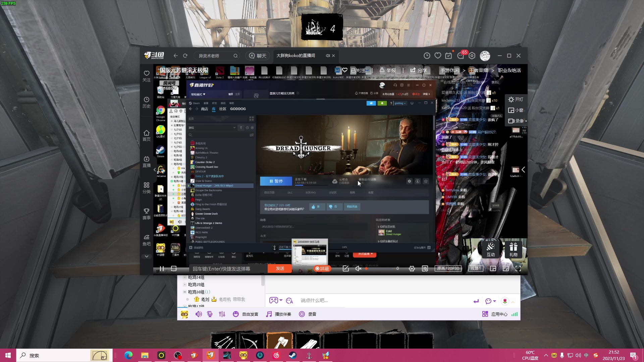Image resolution: width=644 pixels, height=362 pixels.
Task: Open 直播 in Douyu sidebar
Action: [x=147, y=162]
